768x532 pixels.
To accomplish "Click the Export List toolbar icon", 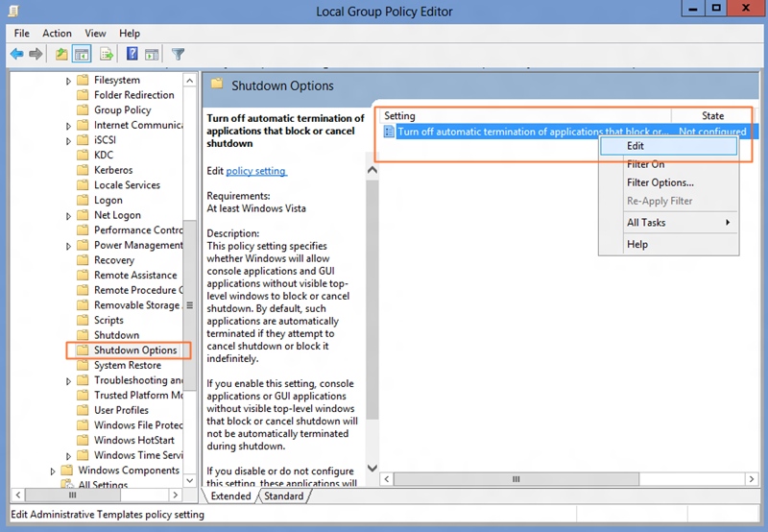I will [107, 54].
